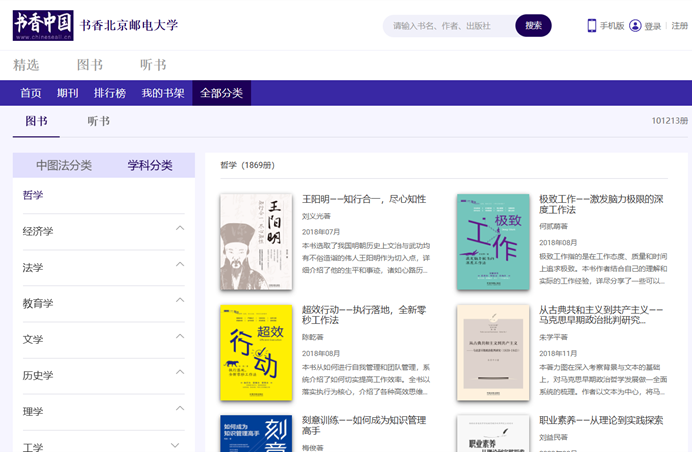Select the 理学 category

pyautogui.click(x=33, y=412)
